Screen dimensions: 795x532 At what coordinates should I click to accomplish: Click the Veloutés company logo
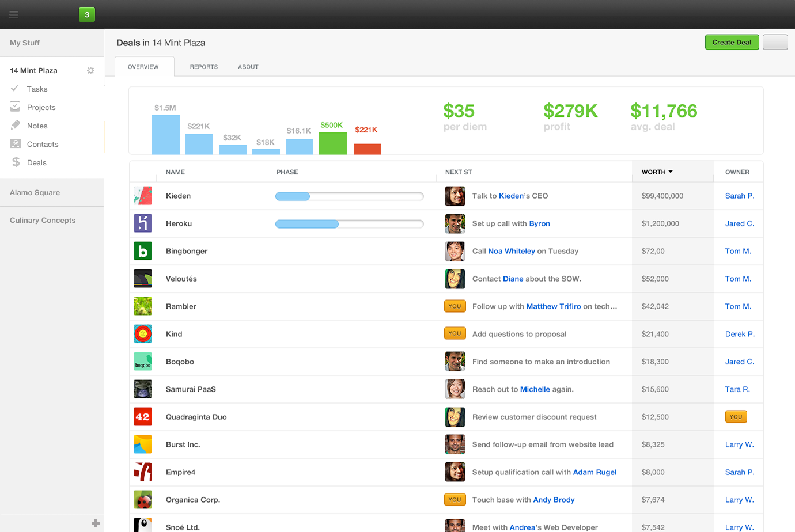143,279
